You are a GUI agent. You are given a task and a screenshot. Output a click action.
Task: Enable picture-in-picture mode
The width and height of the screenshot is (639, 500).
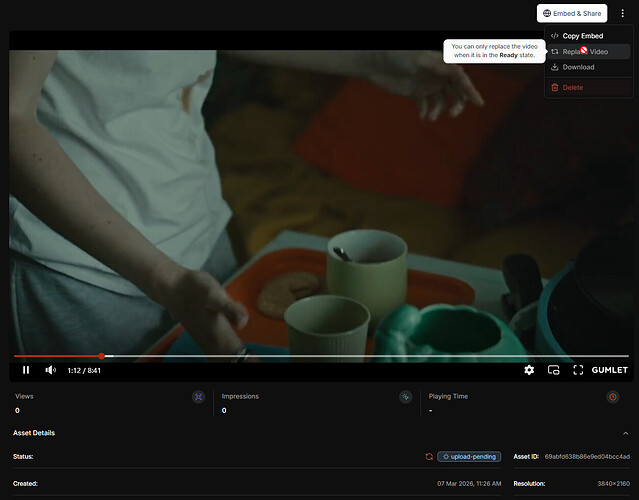[x=553, y=370]
